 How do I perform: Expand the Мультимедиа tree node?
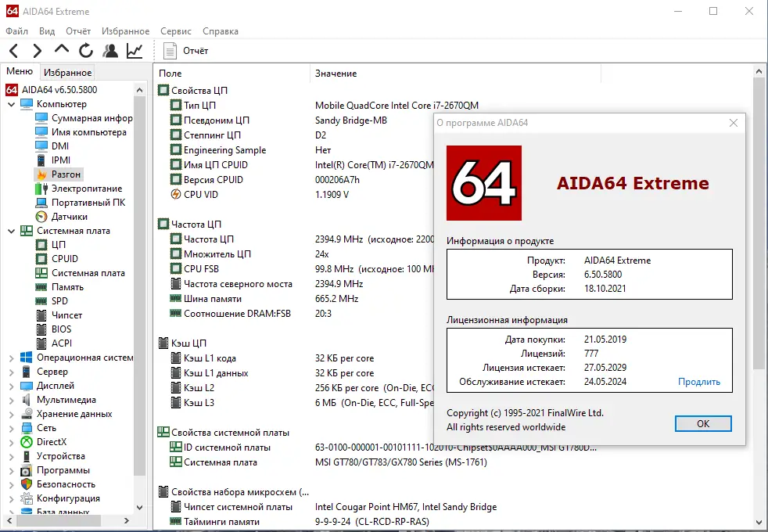point(11,400)
